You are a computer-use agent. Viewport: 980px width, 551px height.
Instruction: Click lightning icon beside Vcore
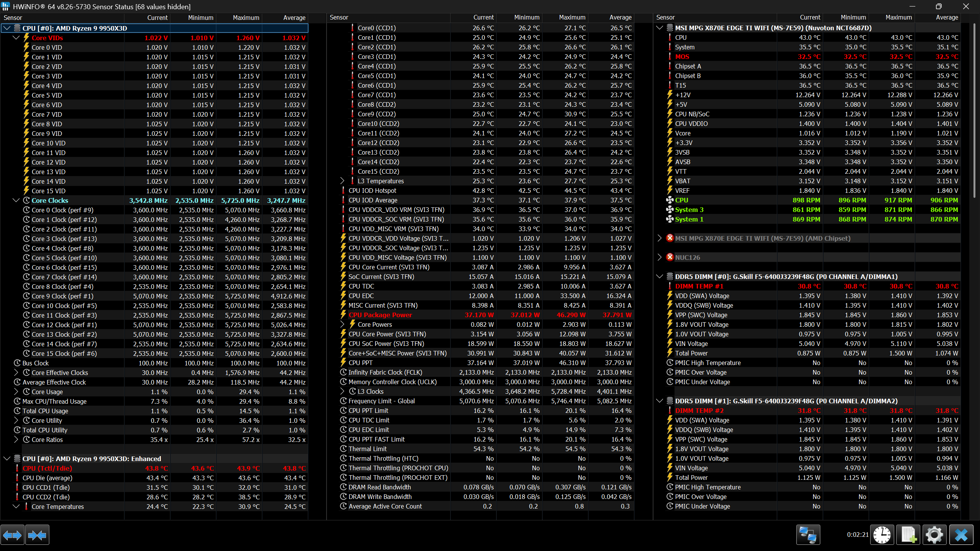[x=670, y=133]
